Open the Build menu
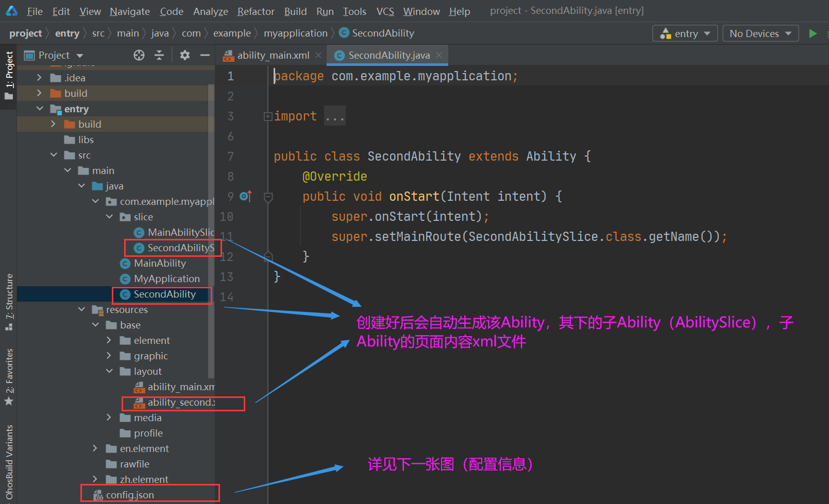 pos(295,11)
